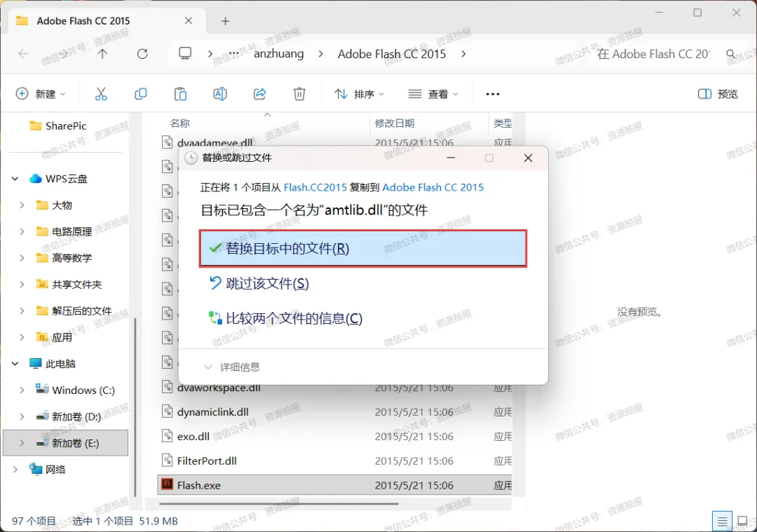
Task: Expand the Windows (C:) drive node
Action: coord(22,390)
